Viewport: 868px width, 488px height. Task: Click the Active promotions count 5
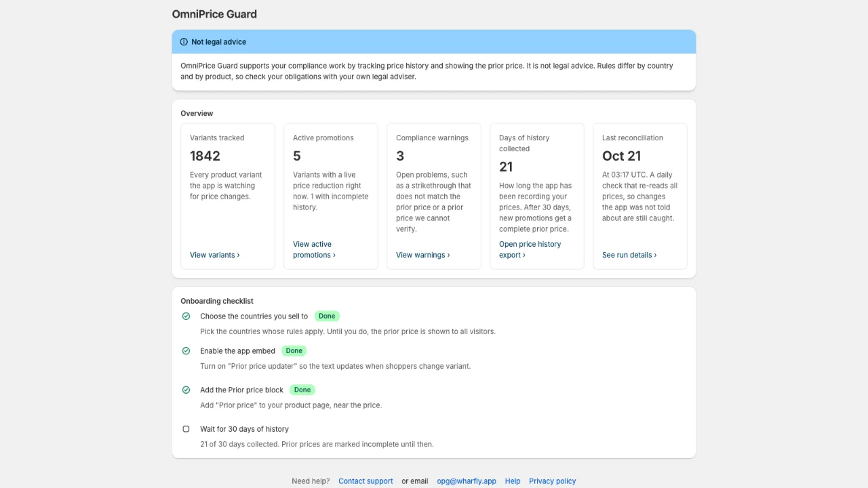297,156
